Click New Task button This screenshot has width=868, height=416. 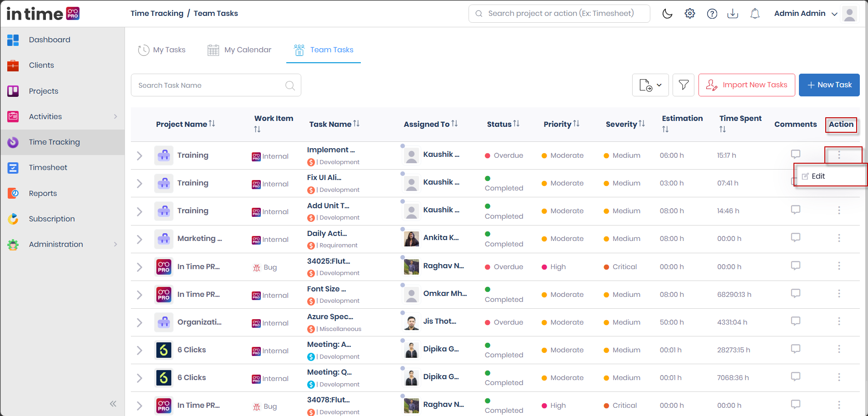pos(829,85)
